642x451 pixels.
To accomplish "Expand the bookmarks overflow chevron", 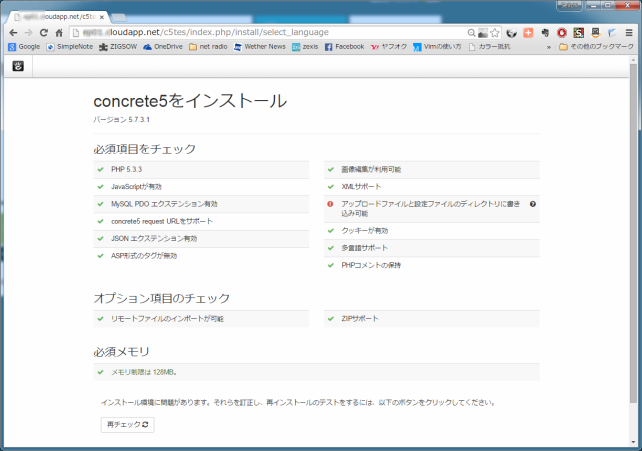I will click(549, 47).
